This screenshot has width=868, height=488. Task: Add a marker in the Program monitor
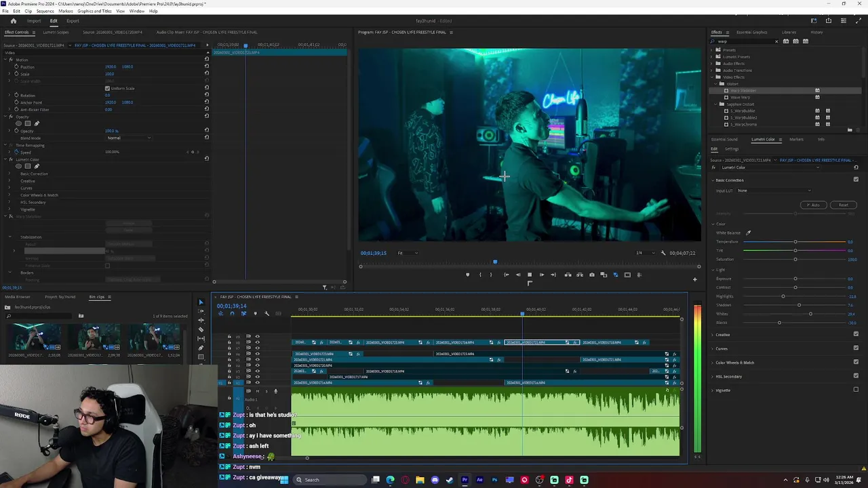[x=467, y=274]
